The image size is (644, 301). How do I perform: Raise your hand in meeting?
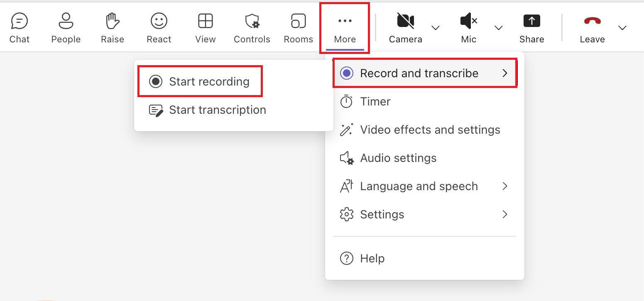point(113,28)
